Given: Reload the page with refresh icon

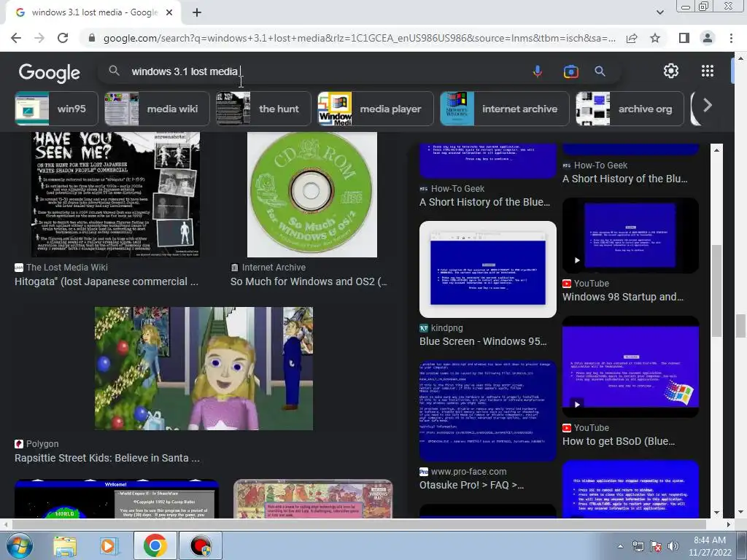Looking at the screenshot, I should [63, 38].
